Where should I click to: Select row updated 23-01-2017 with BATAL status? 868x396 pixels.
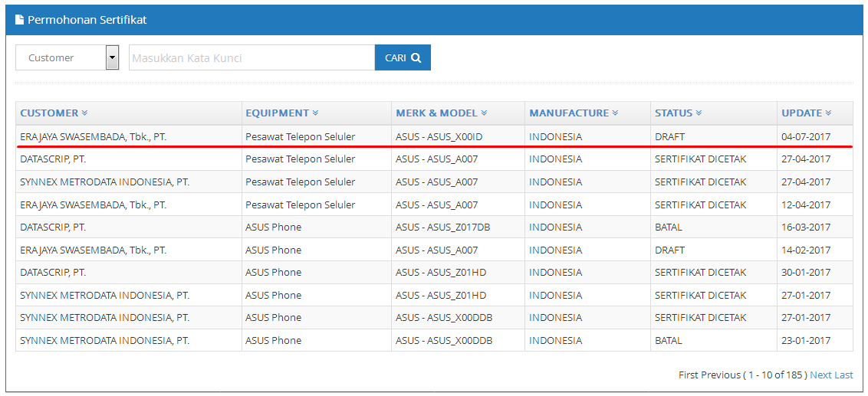click(x=434, y=341)
